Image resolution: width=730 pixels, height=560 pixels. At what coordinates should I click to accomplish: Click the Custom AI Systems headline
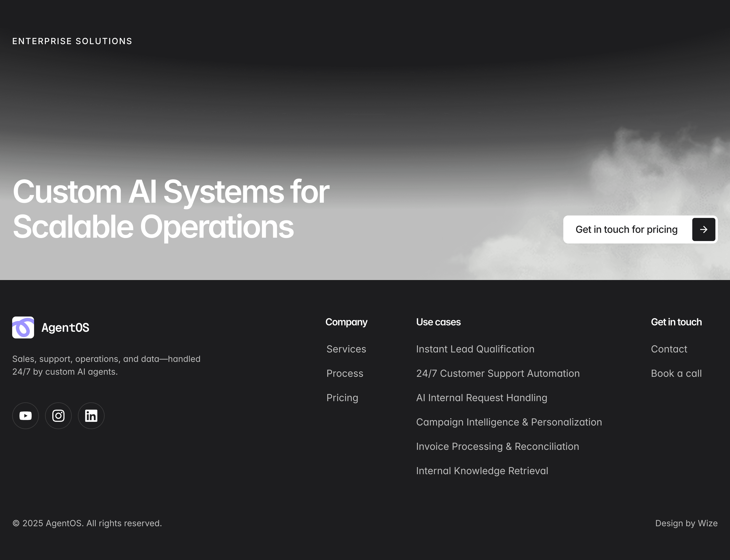click(x=171, y=209)
